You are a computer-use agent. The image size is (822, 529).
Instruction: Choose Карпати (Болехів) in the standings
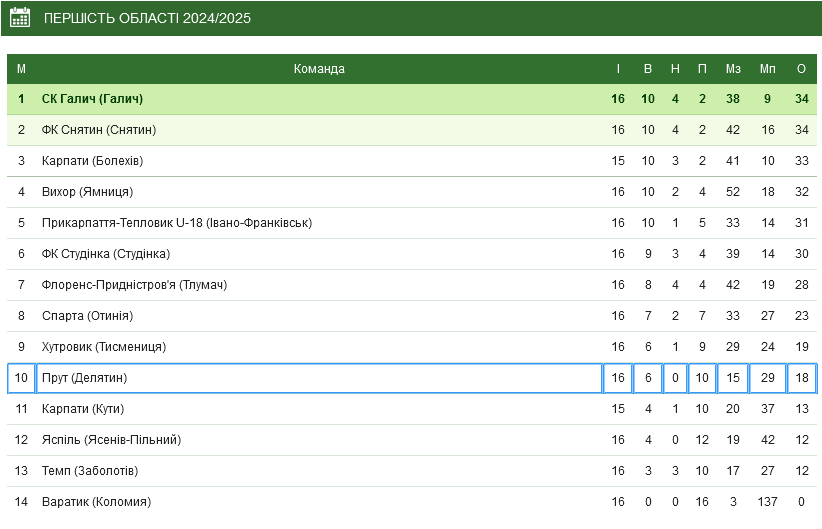(x=92, y=161)
